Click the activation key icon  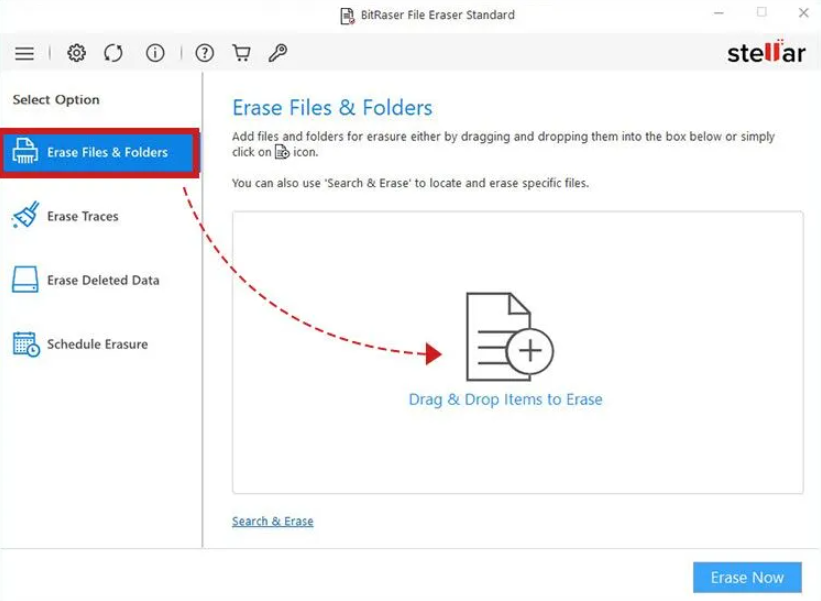point(278,53)
